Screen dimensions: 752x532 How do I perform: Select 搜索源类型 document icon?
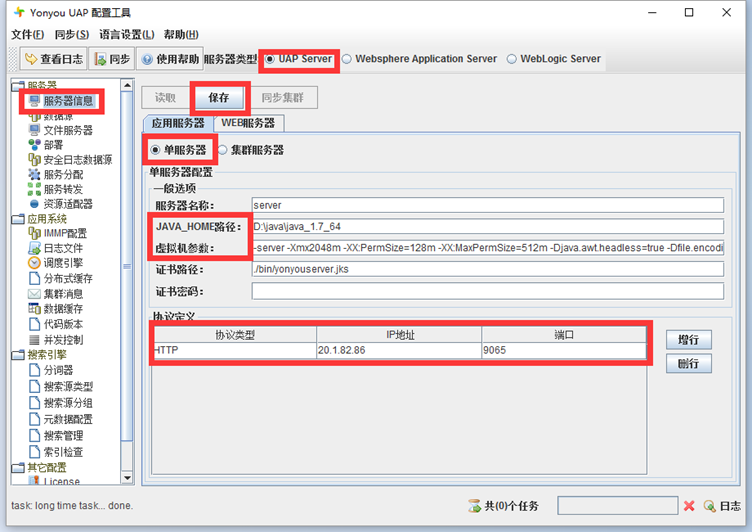click(x=35, y=386)
